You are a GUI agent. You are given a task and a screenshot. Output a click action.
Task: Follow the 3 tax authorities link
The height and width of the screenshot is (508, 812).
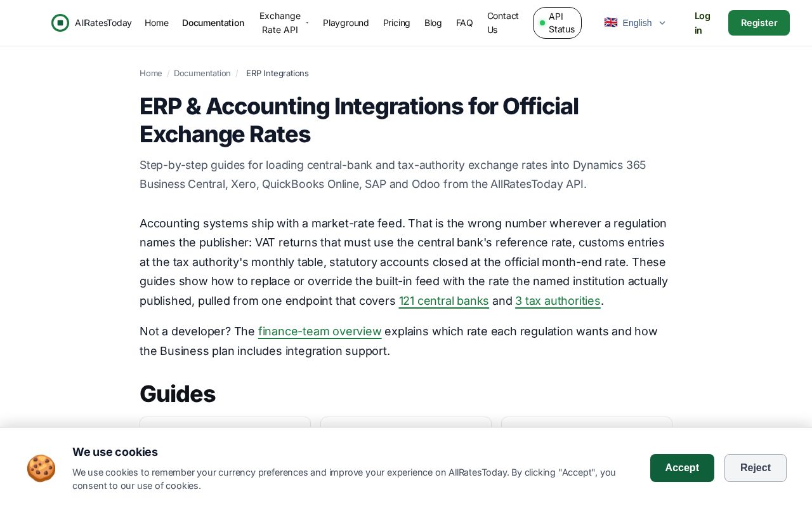click(558, 301)
